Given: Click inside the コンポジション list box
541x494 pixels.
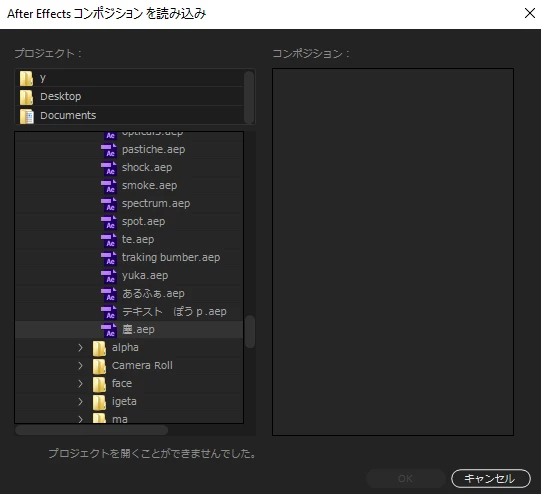Looking at the screenshot, I should (x=393, y=252).
